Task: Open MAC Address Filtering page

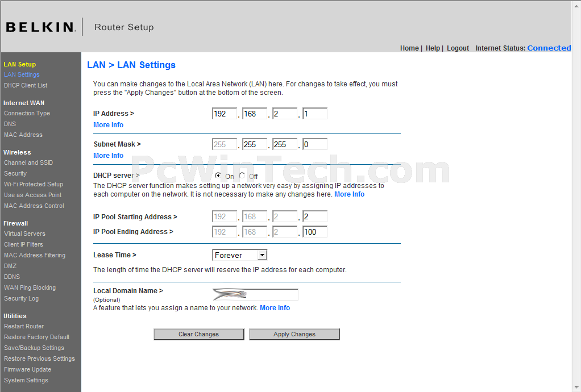Action: (x=35, y=255)
